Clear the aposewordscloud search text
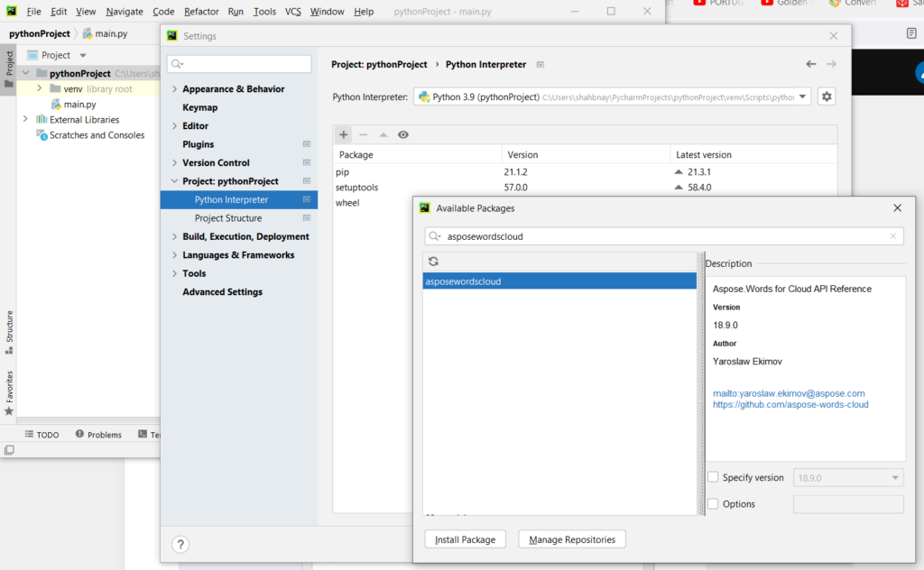924x570 pixels. [x=893, y=236]
